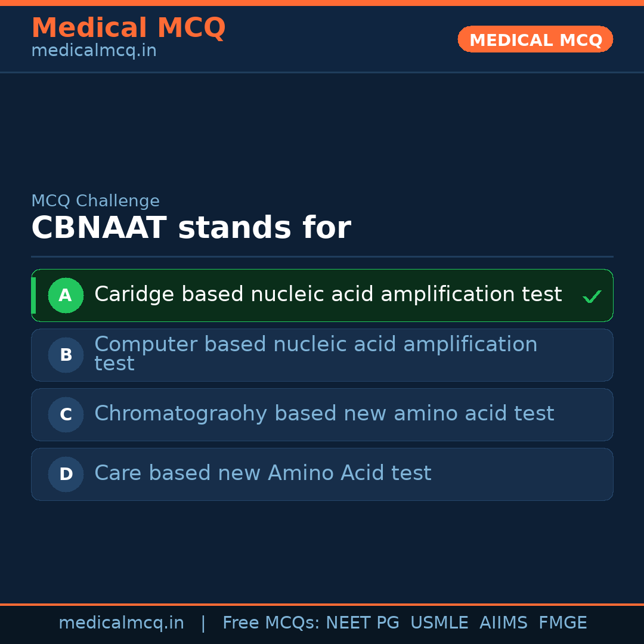Select the 'Care based new Amino Acid test' text

[x=262, y=473]
